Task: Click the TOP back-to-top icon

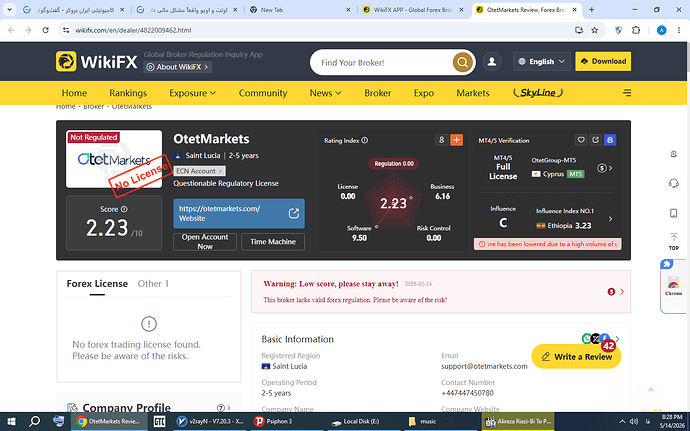Action: point(673,241)
